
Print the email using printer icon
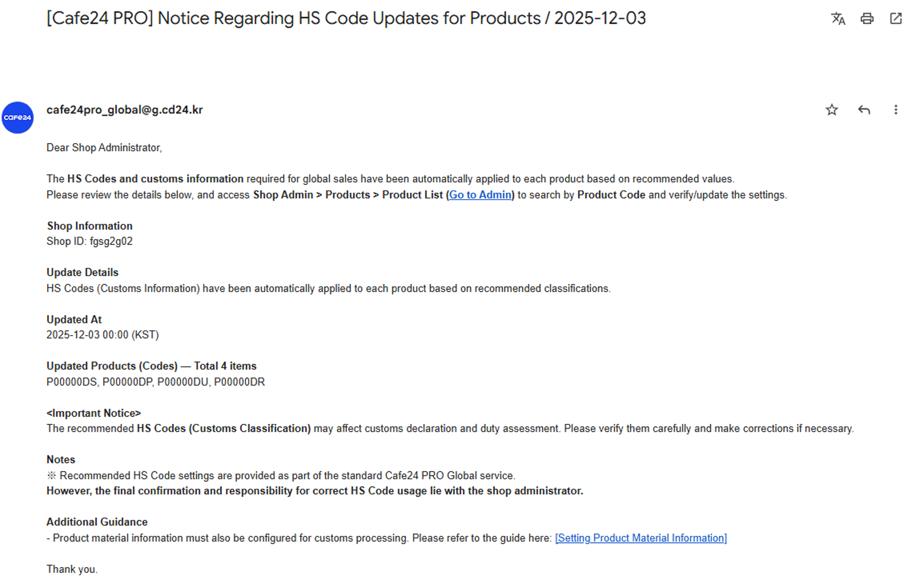point(867,19)
